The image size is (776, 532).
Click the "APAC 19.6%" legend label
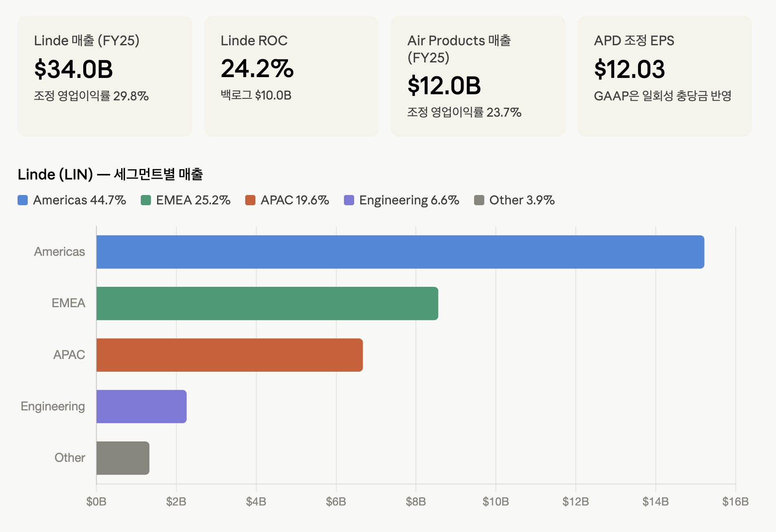(x=295, y=200)
